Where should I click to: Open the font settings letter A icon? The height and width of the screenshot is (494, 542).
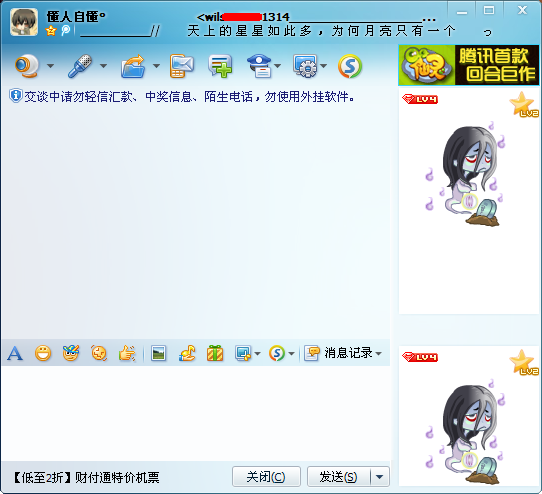click(x=15, y=353)
